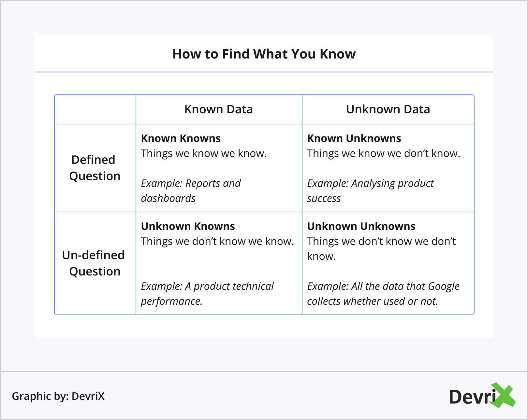Click the 'Unknown Knowns' heading
The height and width of the screenshot is (420, 528).
[188, 226]
